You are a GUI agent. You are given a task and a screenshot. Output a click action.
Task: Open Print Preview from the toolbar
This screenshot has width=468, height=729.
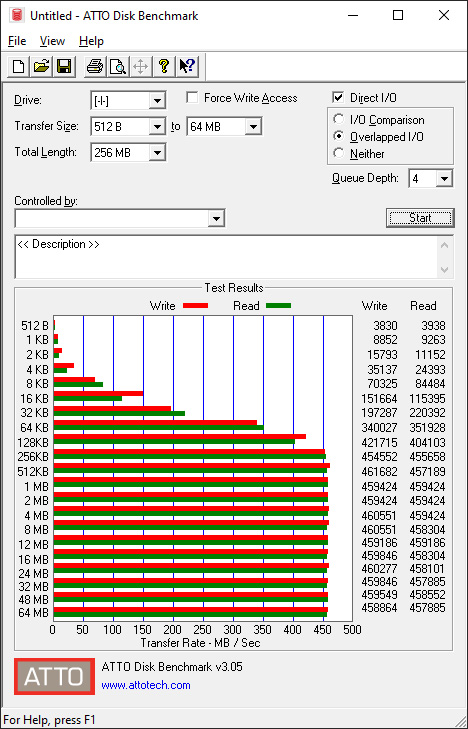pyautogui.click(x=118, y=66)
